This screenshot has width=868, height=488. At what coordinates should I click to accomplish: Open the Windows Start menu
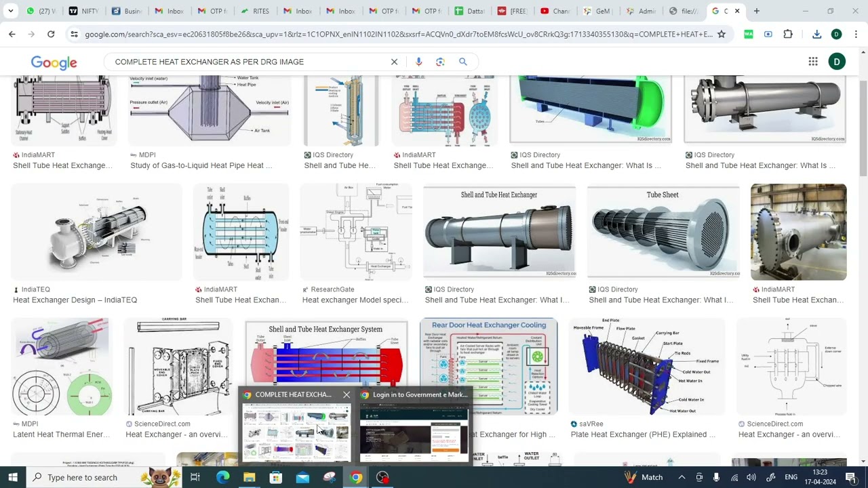coord(13,477)
